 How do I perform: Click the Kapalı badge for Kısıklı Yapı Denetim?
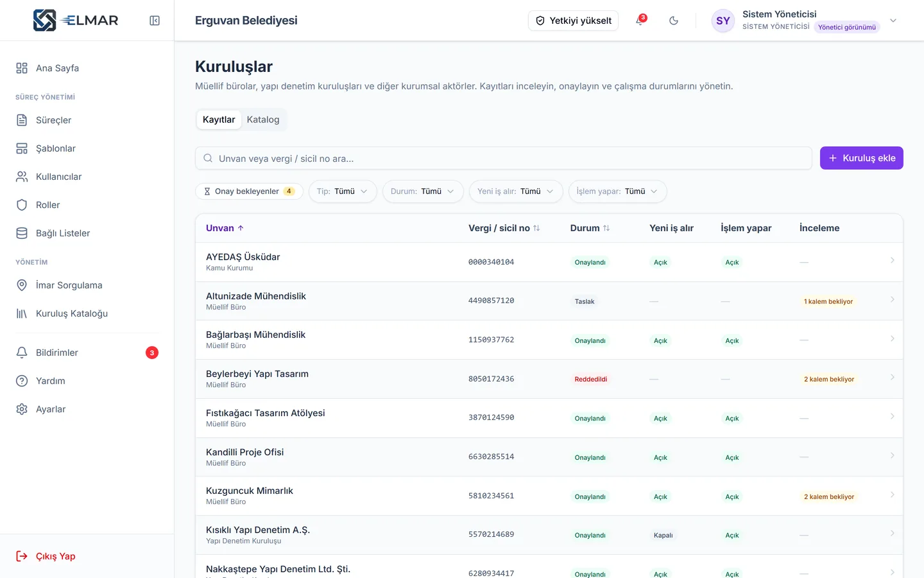click(663, 535)
